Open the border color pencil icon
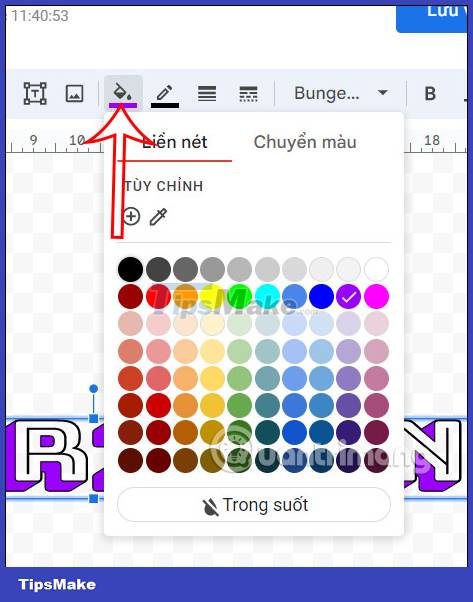The image size is (473, 602). tap(165, 95)
